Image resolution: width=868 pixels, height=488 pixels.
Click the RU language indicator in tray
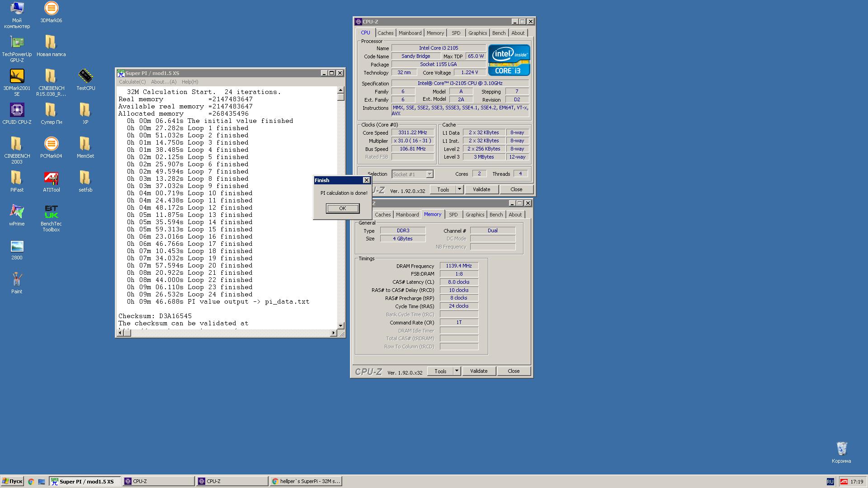pyautogui.click(x=830, y=482)
